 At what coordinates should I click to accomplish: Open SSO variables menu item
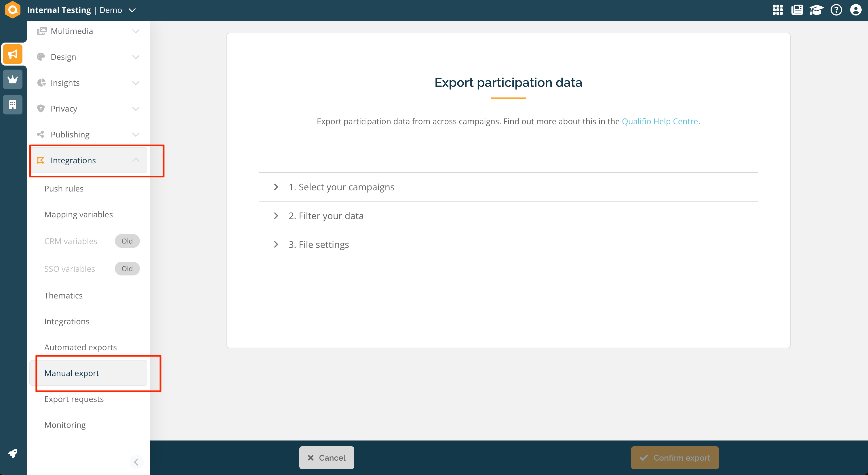pos(70,269)
